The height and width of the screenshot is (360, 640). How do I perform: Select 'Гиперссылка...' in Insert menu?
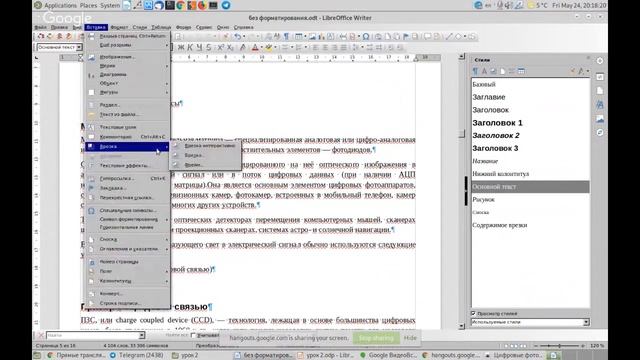click(x=127, y=178)
